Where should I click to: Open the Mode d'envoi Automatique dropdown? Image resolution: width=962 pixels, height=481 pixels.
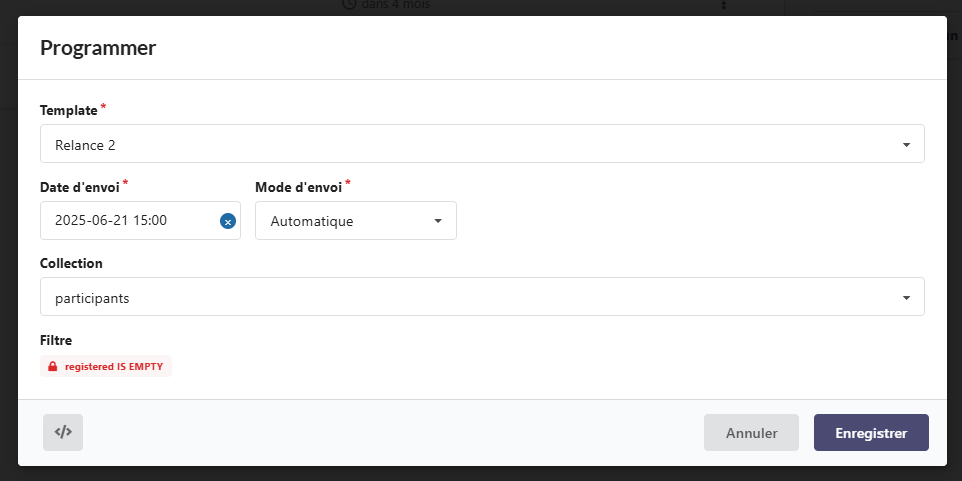point(355,221)
